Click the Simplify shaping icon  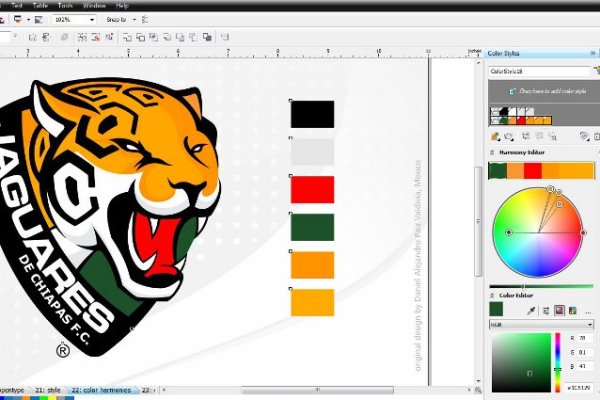pos(167,37)
